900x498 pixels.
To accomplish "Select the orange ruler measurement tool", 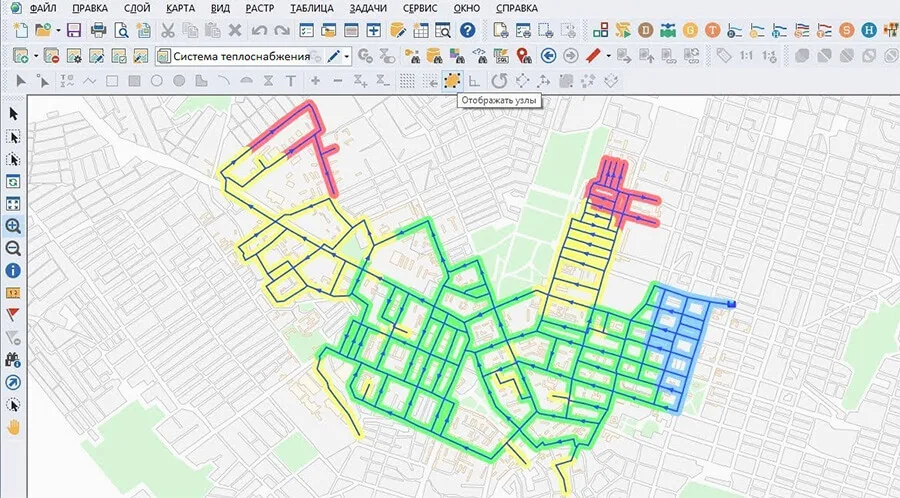I will [x=13, y=293].
